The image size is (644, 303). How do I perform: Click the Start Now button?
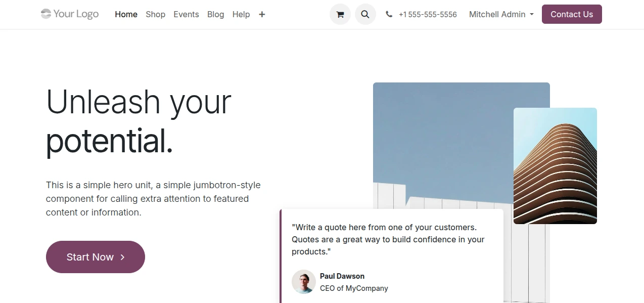click(96, 257)
